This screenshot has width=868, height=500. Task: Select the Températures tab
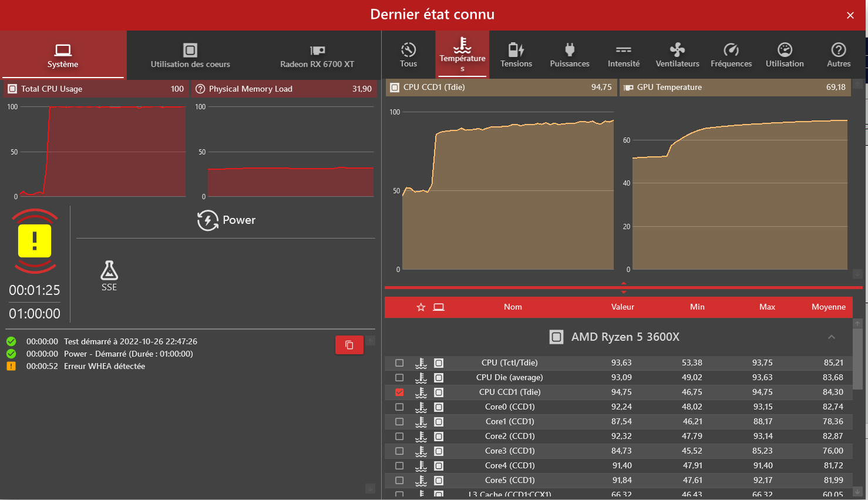(462, 55)
